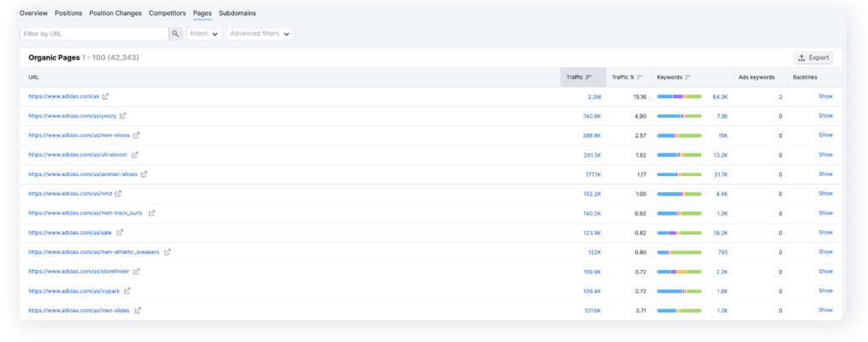
Task: Click the 2 ads keywords for adidas.com/us
Action: (x=780, y=97)
